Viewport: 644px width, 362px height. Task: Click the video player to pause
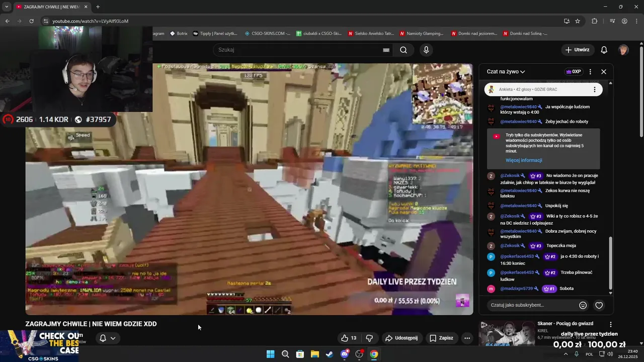click(x=249, y=189)
